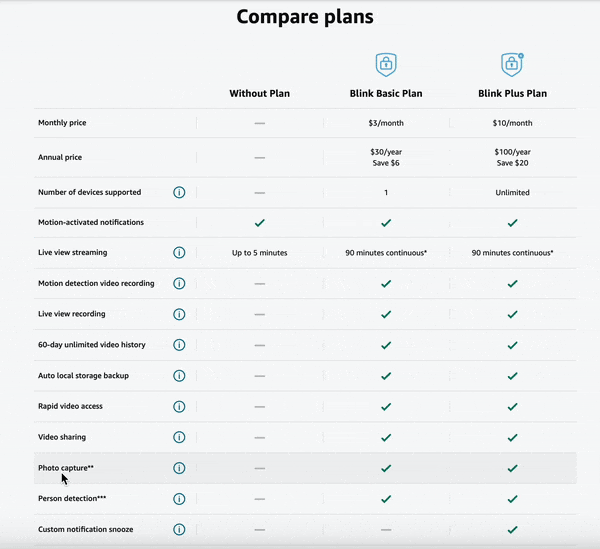Click info icon beside Live view recording
Viewport: 600px width, 549px height.
[180, 314]
